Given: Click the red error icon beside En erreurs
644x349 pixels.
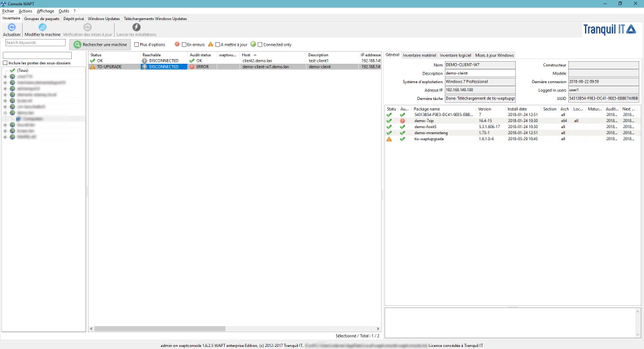Looking at the screenshot, I should (x=177, y=44).
